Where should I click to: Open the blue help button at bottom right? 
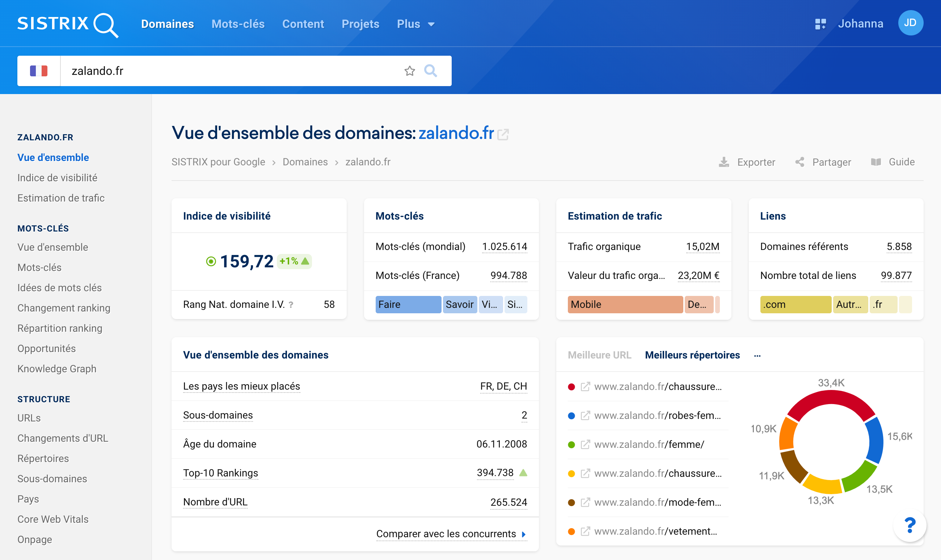910,525
